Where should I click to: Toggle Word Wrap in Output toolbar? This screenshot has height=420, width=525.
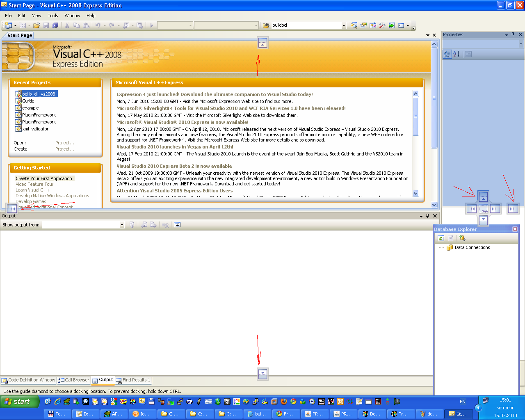point(177,225)
